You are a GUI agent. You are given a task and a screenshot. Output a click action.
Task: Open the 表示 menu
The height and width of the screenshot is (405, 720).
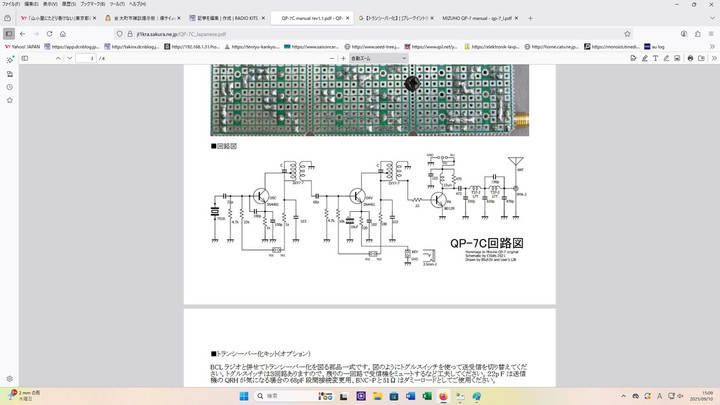(50, 4)
